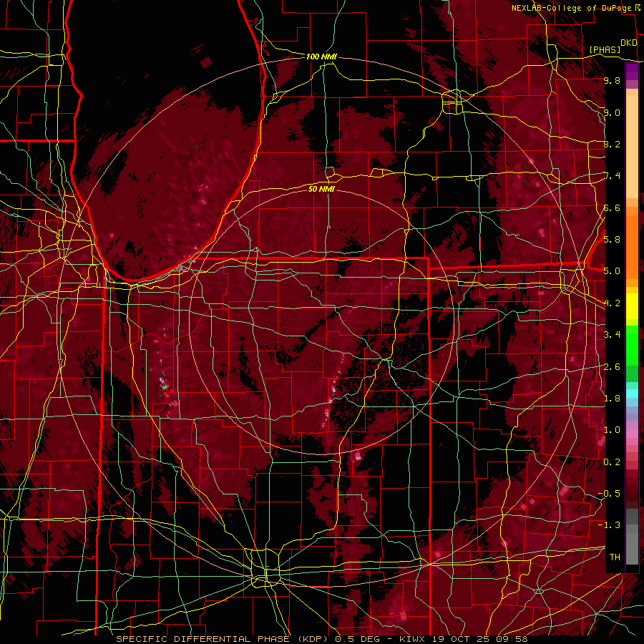Image resolution: width=644 pixels, height=644 pixels.
Task: Select the 2.6 value on color scale
Action: click(x=612, y=367)
